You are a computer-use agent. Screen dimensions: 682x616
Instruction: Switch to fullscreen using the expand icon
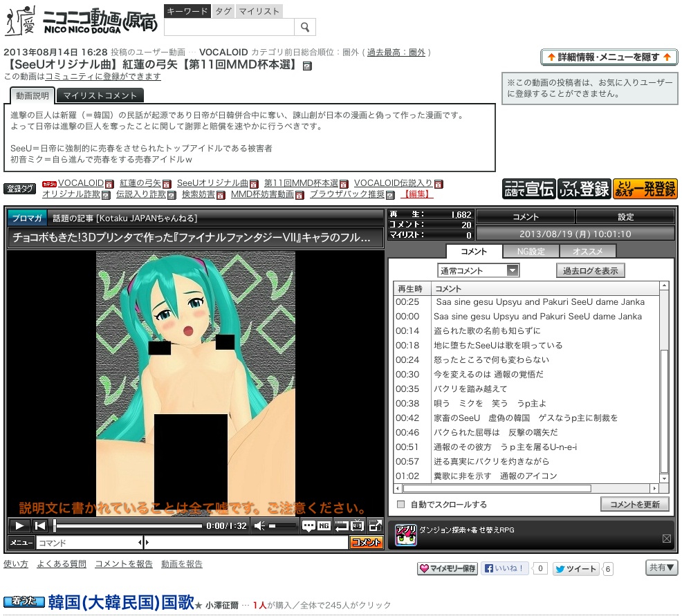tap(375, 526)
